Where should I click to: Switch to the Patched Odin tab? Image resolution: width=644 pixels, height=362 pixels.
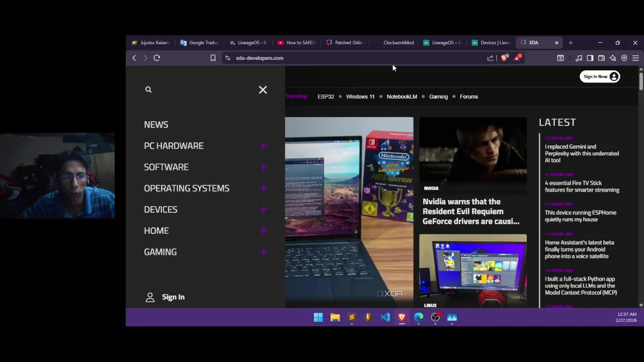[345, 43]
